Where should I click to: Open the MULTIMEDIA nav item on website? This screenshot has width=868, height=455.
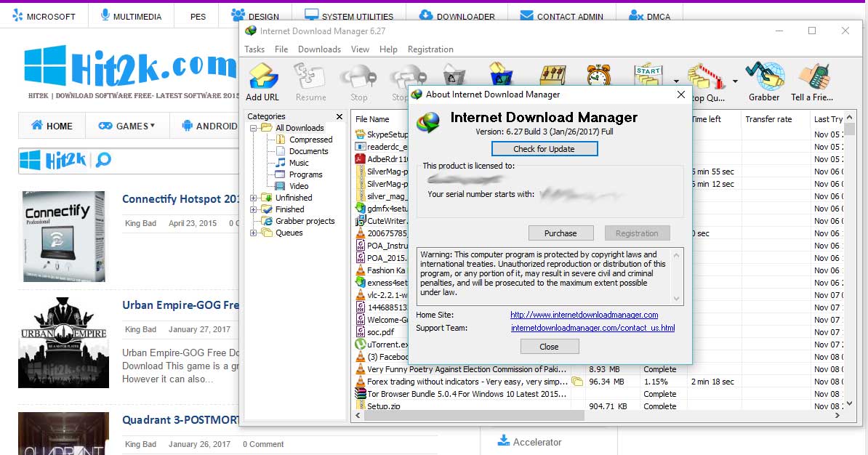131,16
